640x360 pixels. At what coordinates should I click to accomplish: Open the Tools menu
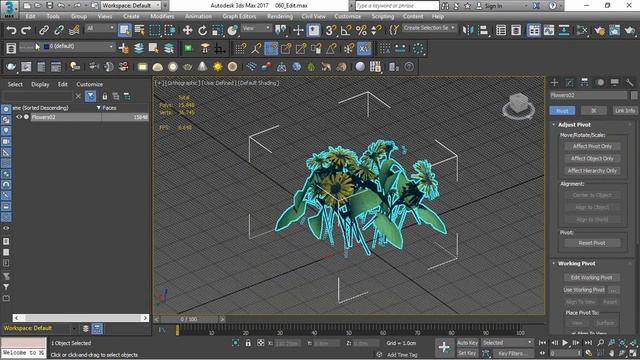pos(53,16)
